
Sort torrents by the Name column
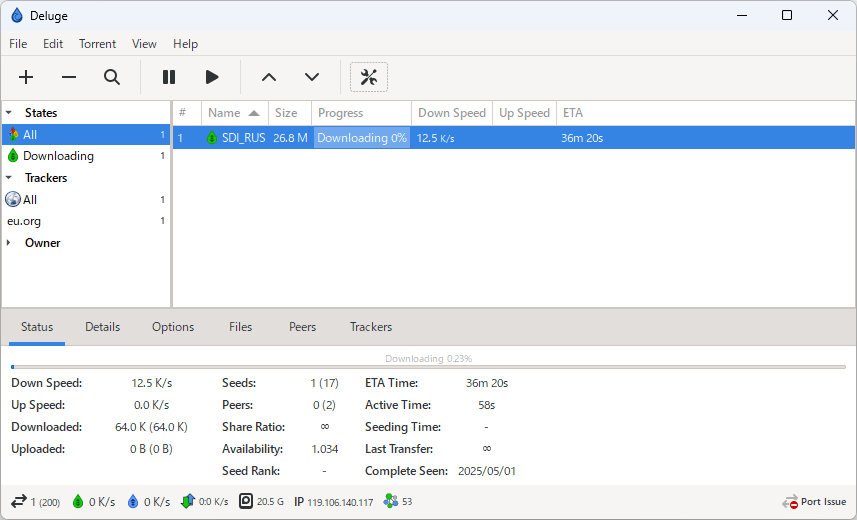225,113
